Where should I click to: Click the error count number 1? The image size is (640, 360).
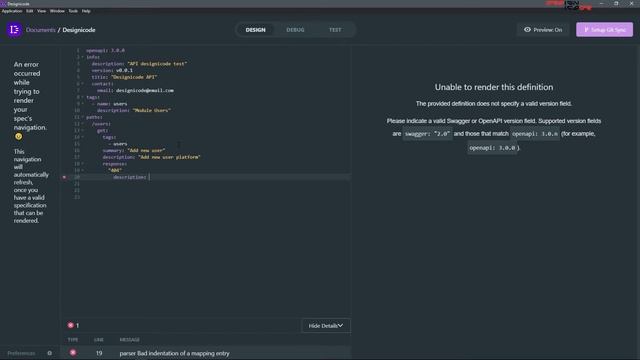point(78,325)
